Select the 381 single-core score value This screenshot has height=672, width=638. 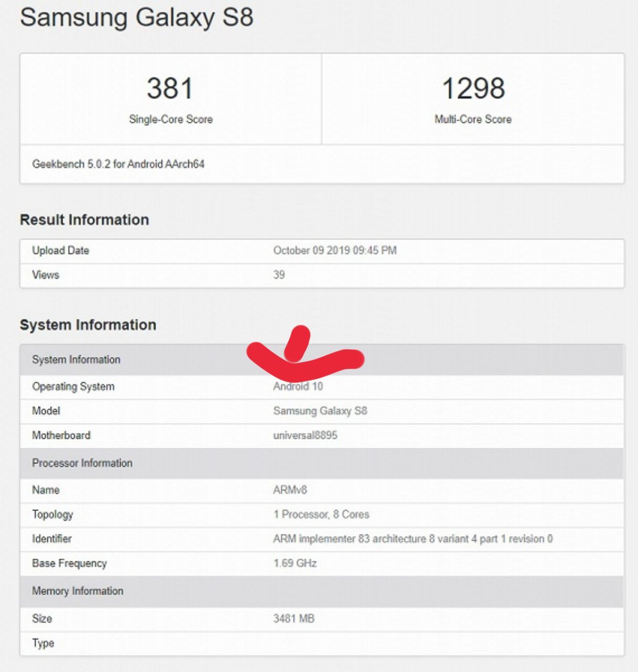click(x=170, y=88)
